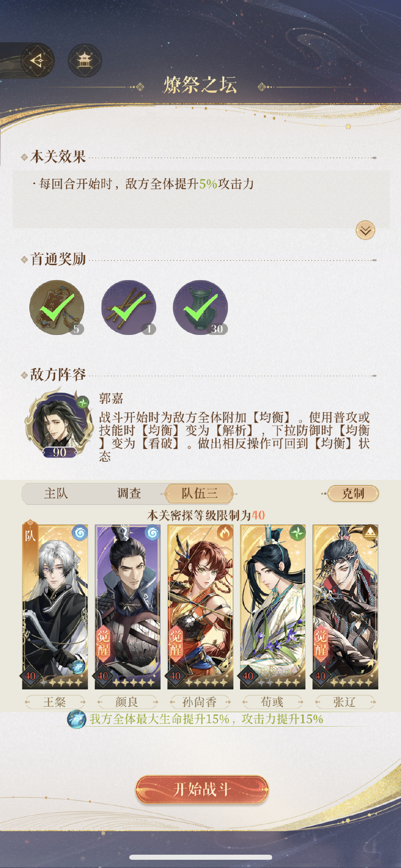The height and width of the screenshot is (868, 401).
Task: Tap the 荀彧 name label
Action: point(272,702)
